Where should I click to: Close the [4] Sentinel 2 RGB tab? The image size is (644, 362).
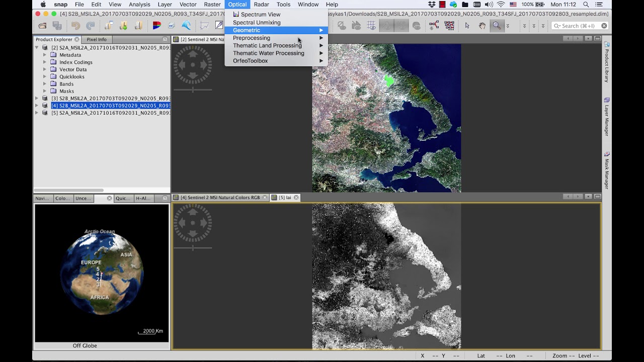(x=265, y=198)
